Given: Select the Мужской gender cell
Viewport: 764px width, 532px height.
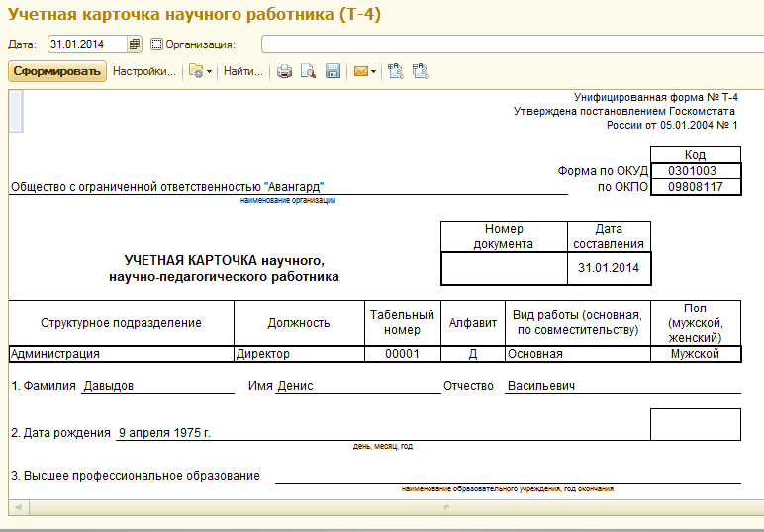Looking at the screenshot, I should [696, 354].
